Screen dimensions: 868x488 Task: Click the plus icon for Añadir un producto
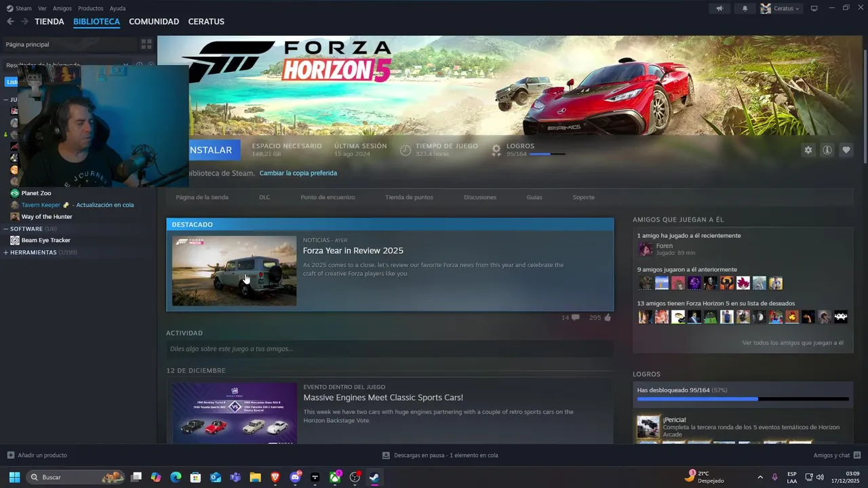point(10,455)
